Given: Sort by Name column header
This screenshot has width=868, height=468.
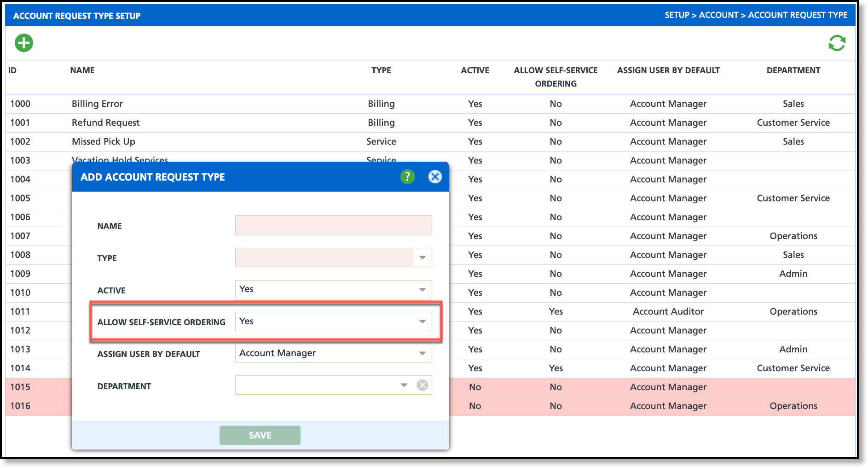Looking at the screenshot, I should pos(82,70).
